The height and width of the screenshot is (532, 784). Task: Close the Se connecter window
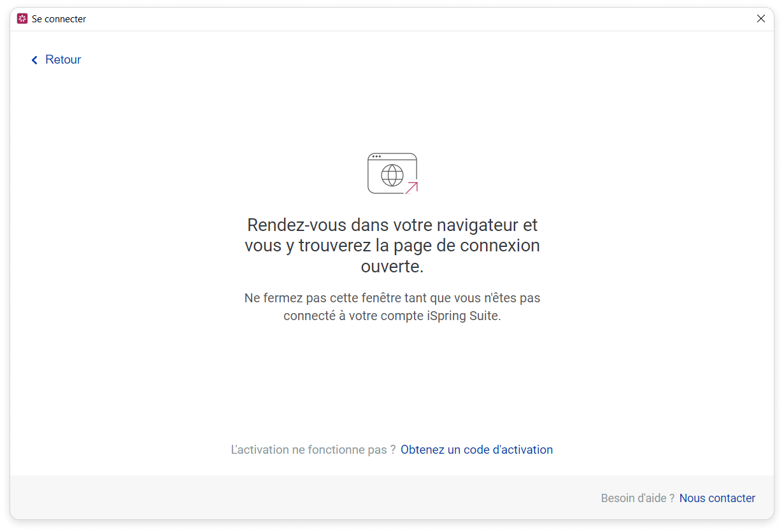(760, 18)
